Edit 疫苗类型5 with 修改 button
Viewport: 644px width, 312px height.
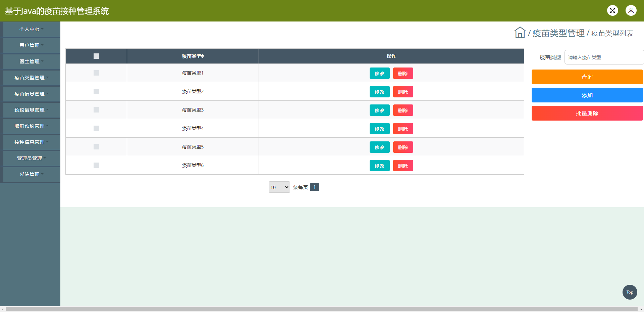(379, 147)
